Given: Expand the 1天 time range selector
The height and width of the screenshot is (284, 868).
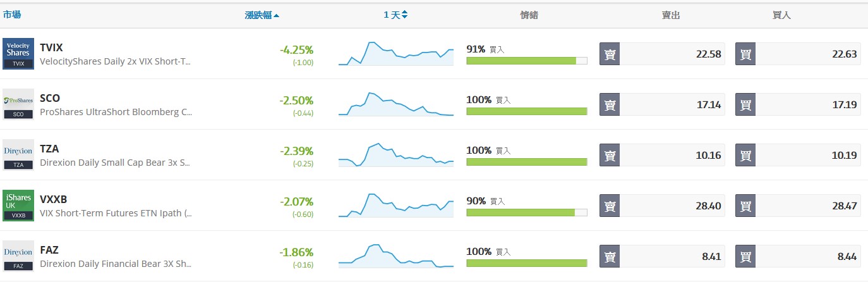Looking at the screenshot, I should [395, 15].
